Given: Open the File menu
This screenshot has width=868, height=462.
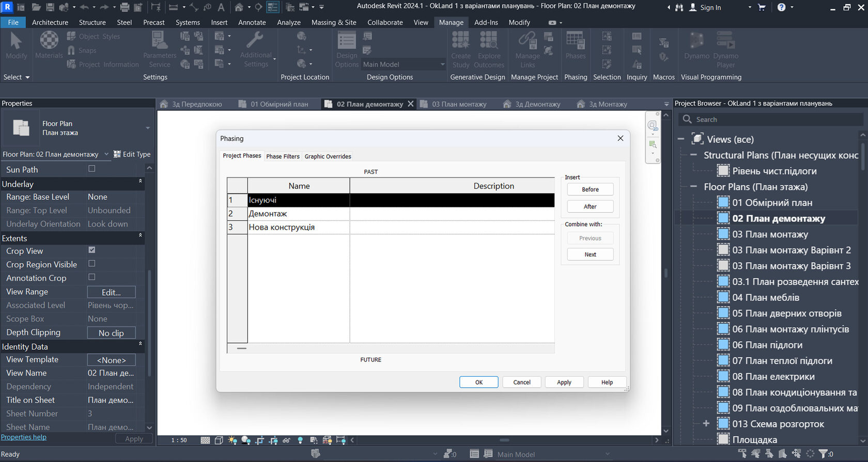Looking at the screenshot, I should click(13, 22).
